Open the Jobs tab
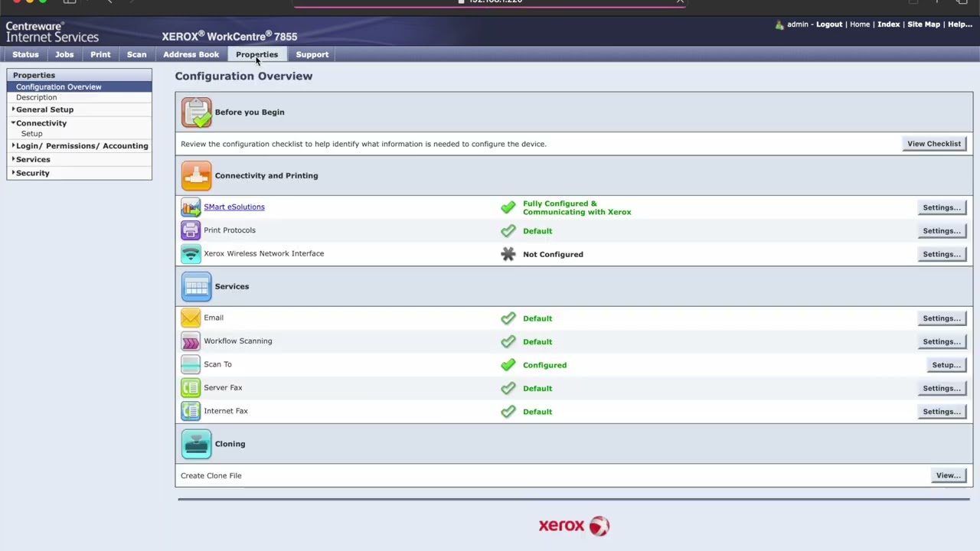 (x=64, y=54)
